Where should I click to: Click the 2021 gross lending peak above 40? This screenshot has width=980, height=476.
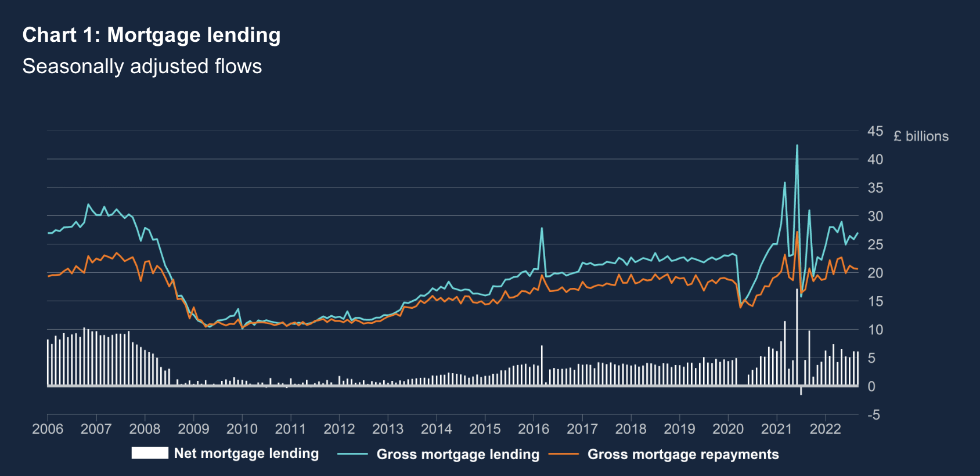click(x=797, y=146)
